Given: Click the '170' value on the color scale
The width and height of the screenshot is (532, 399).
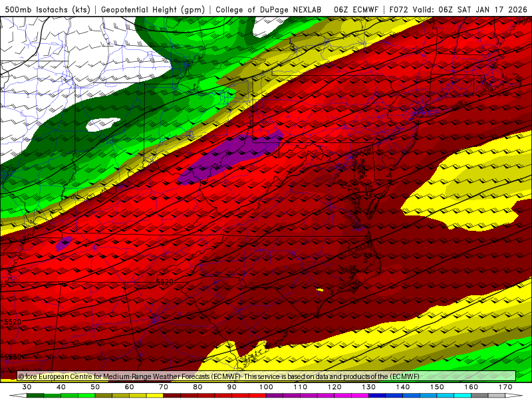Looking at the screenshot, I should [505, 387].
